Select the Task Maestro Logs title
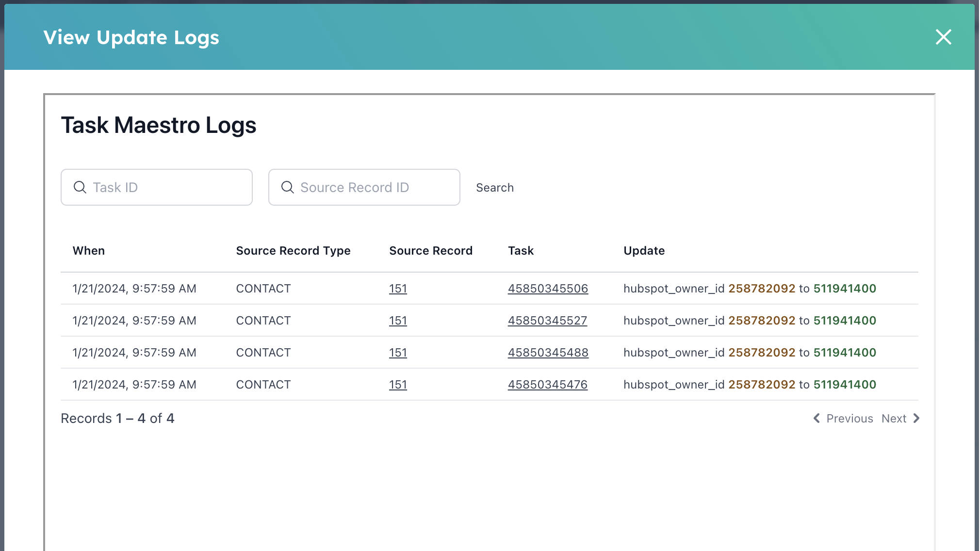Viewport: 980px width, 551px height. click(x=159, y=125)
